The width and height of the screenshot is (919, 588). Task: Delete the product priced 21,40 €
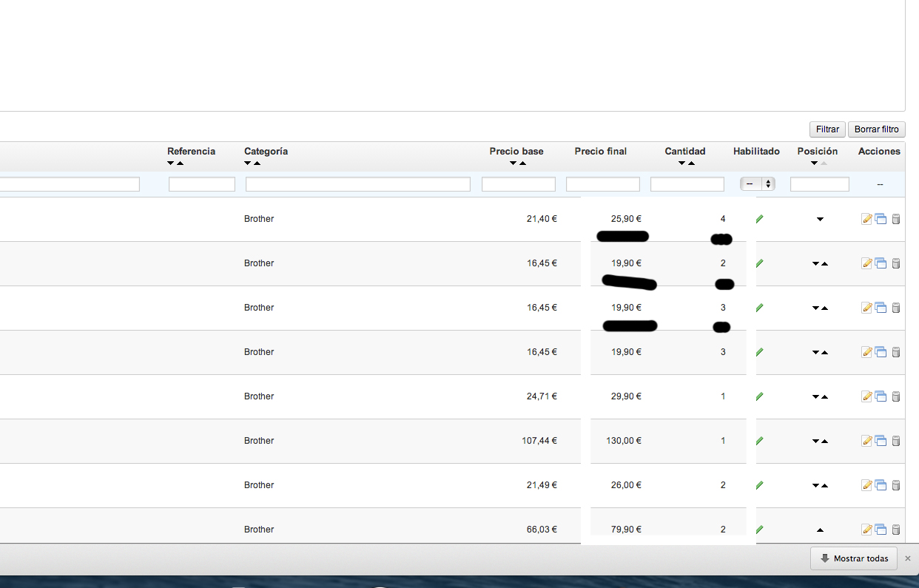pyautogui.click(x=895, y=219)
